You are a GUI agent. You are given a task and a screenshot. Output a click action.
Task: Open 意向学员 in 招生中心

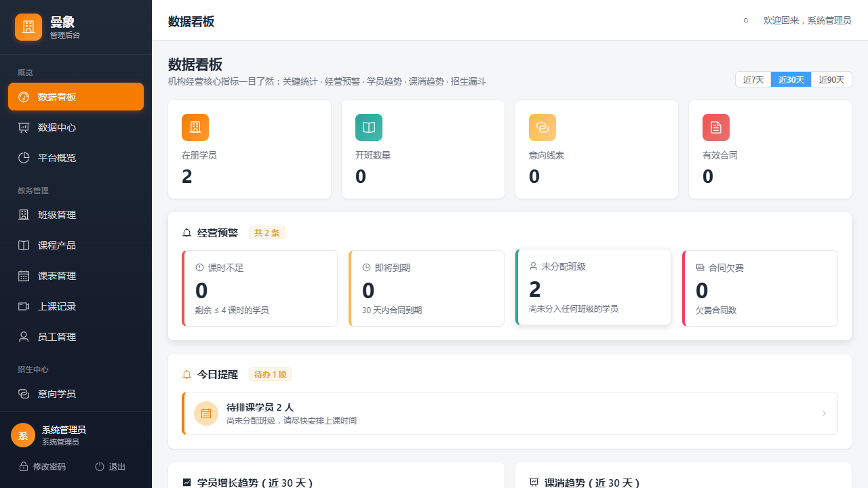76,394
